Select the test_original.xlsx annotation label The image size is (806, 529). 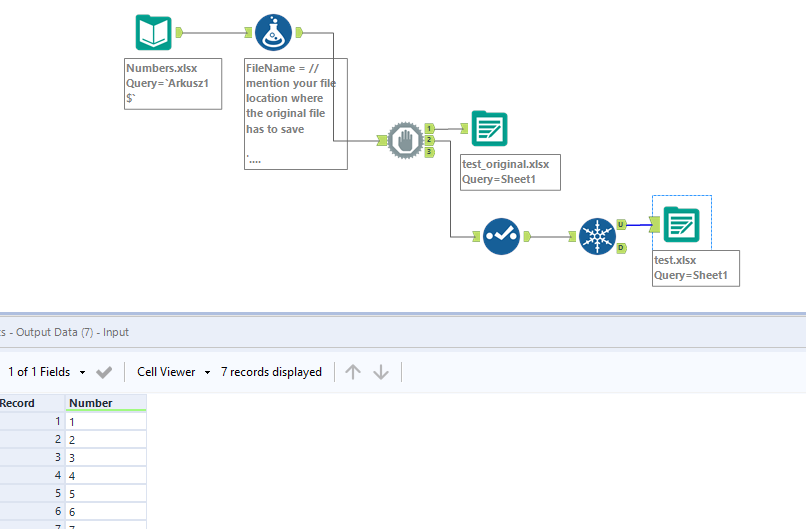click(x=510, y=172)
